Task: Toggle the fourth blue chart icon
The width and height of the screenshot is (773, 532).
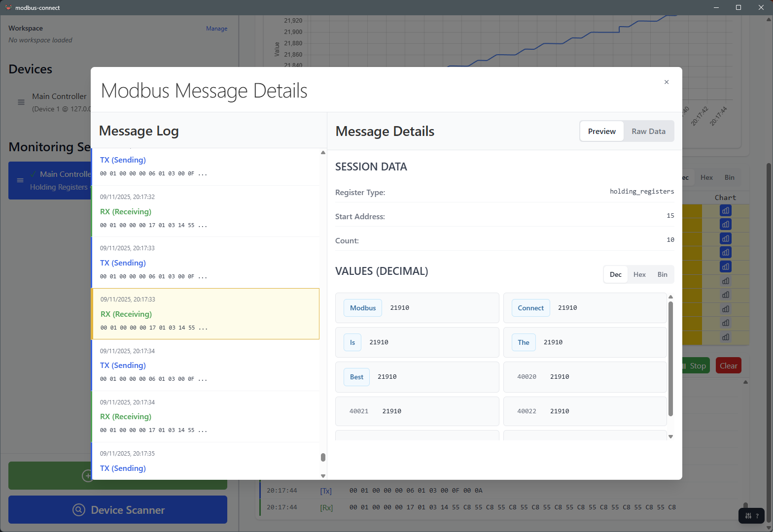Action: (x=726, y=252)
